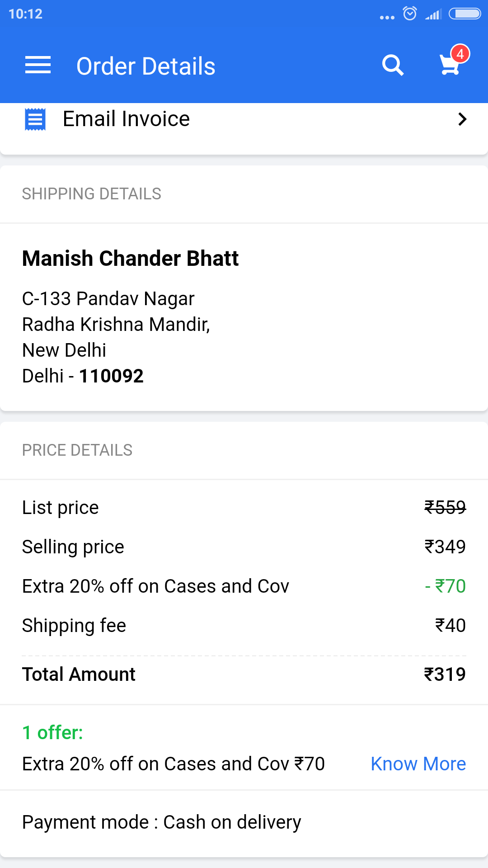The image size is (488, 868).
Task: Tap the alarm clock status icon
Action: pyautogui.click(x=410, y=14)
